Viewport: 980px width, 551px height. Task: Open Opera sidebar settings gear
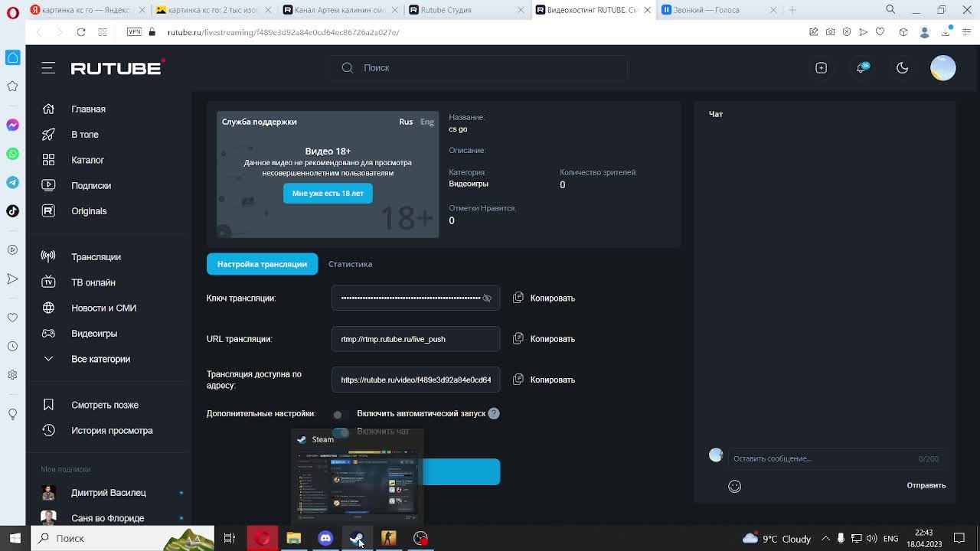tap(12, 375)
